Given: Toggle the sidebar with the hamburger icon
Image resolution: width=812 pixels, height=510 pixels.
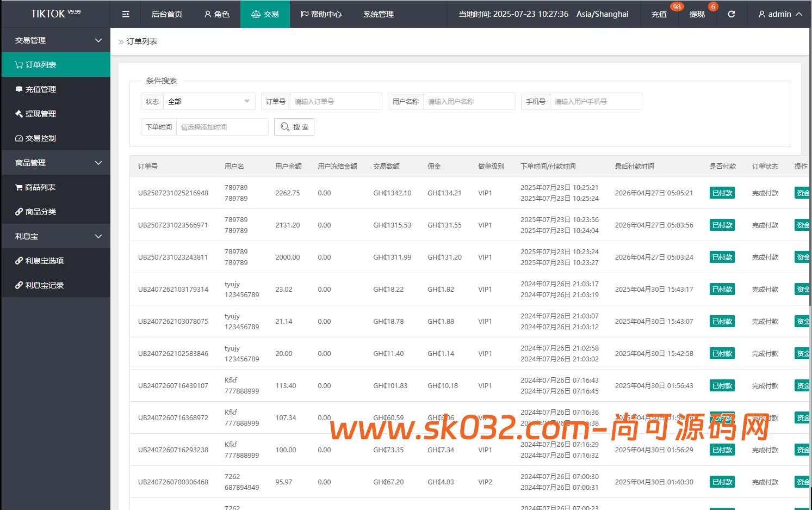Looking at the screenshot, I should (x=125, y=14).
